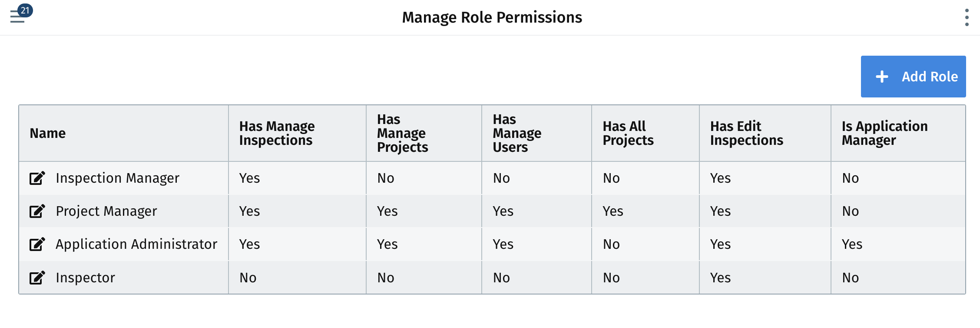Select the Has All Projects column header
The height and width of the screenshot is (328, 980).
(x=628, y=133)
